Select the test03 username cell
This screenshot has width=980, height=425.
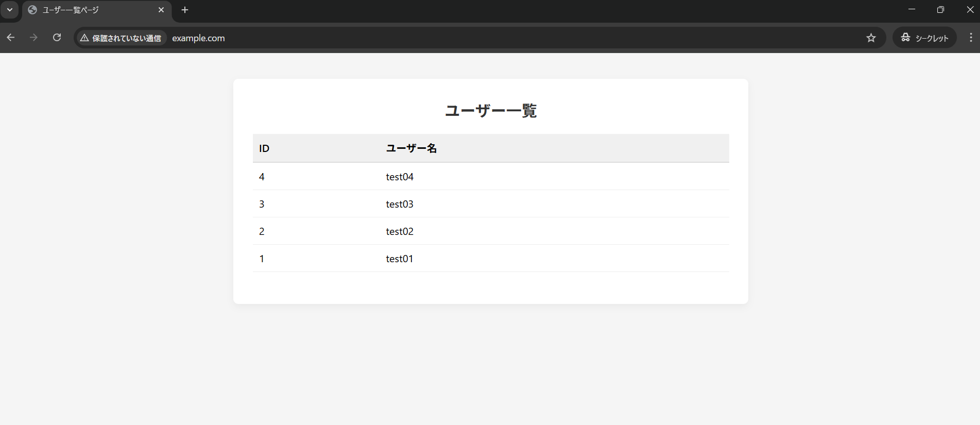tap(400, 204)
